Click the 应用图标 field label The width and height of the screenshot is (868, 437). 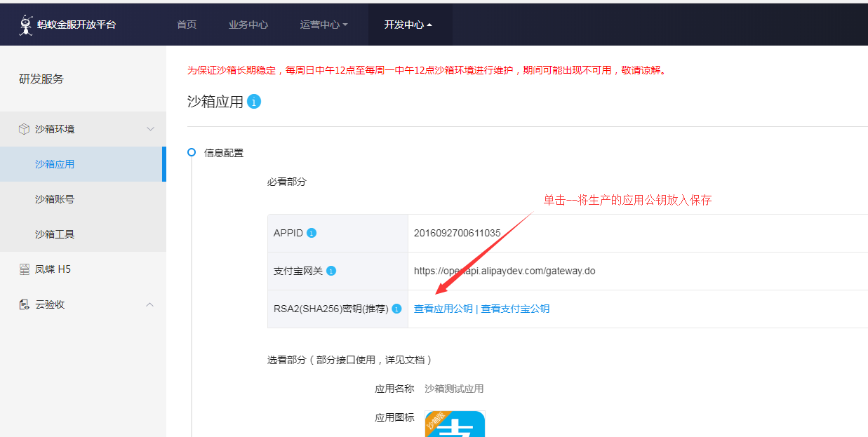395,417
